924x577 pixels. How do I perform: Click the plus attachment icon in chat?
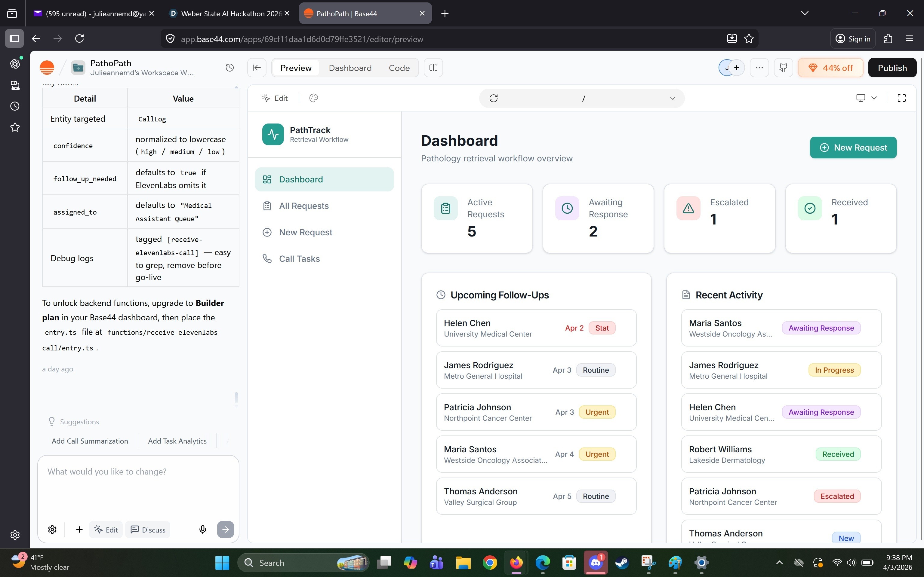pyautogui.click(x=79, y=529)
